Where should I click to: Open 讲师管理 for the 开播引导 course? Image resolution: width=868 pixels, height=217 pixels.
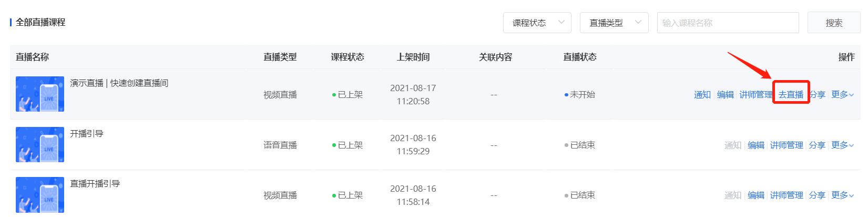(x=787, y=145)
